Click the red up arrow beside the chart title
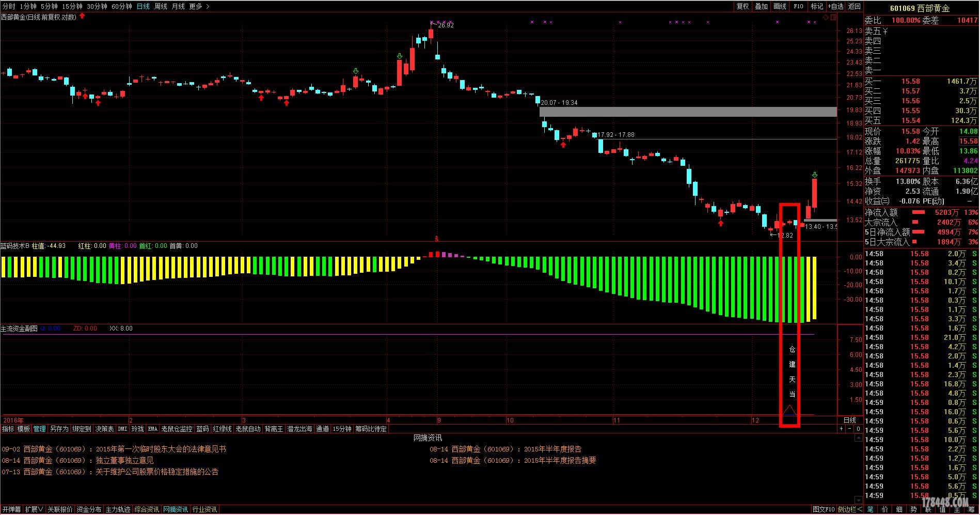The height and width of the screenshot is (515, 980). [x=82, y=17]
